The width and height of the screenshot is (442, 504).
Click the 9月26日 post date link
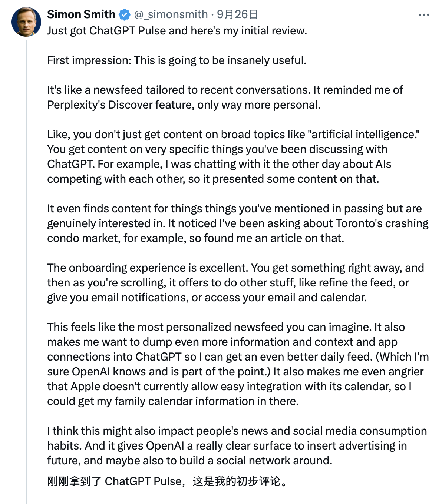pos(237,14)
